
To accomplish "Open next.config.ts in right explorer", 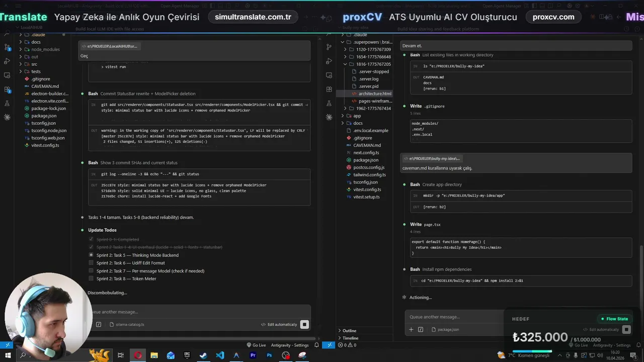I will coord(366,152).
